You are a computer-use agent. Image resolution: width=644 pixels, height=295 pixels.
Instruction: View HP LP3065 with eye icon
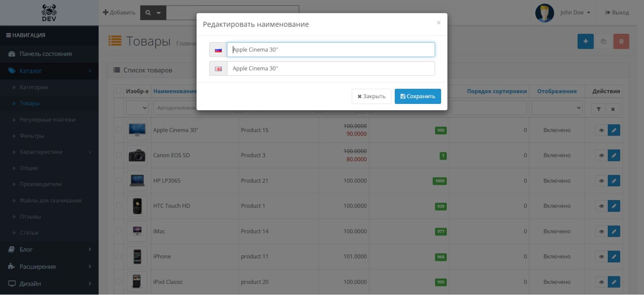(x=601, y=181)
